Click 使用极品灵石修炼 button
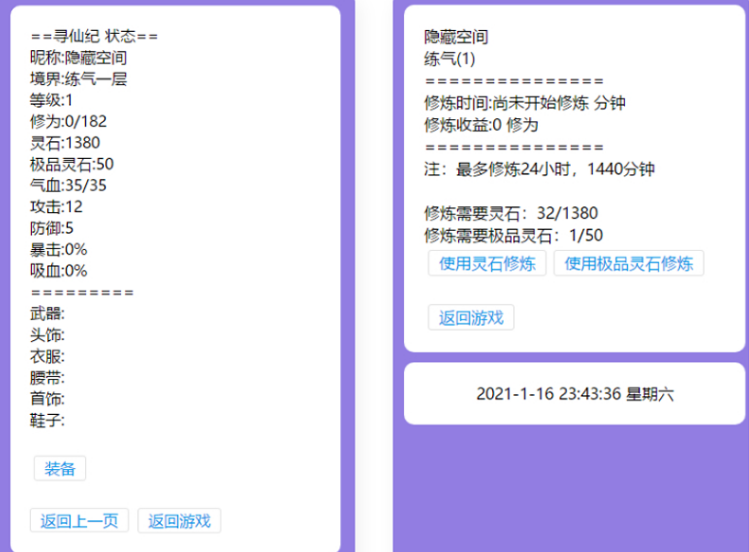 pos(629,263)
